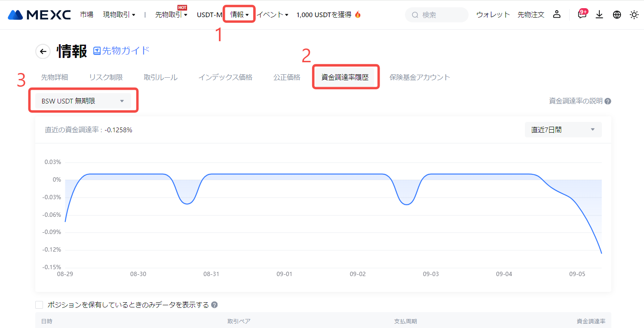Open the 情報 menu in the navbar
Image resolution: width=644 pixels, height=328 pixels.
[x=239, y=15]
